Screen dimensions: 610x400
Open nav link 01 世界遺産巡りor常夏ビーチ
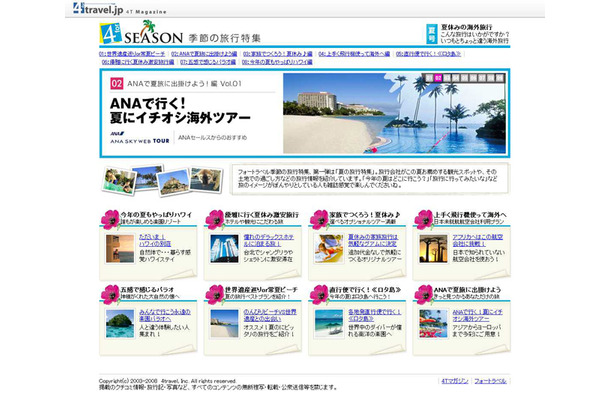click(x=132, y=54)
